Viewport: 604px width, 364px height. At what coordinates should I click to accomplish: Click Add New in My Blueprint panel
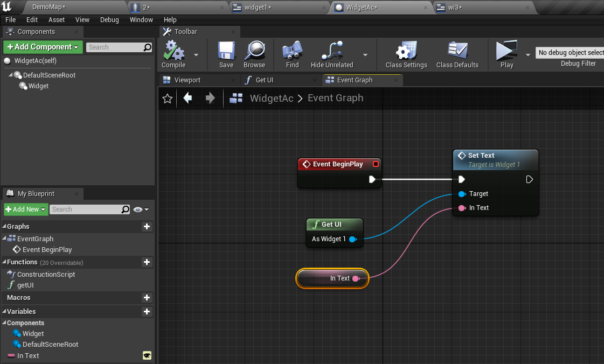25,209
